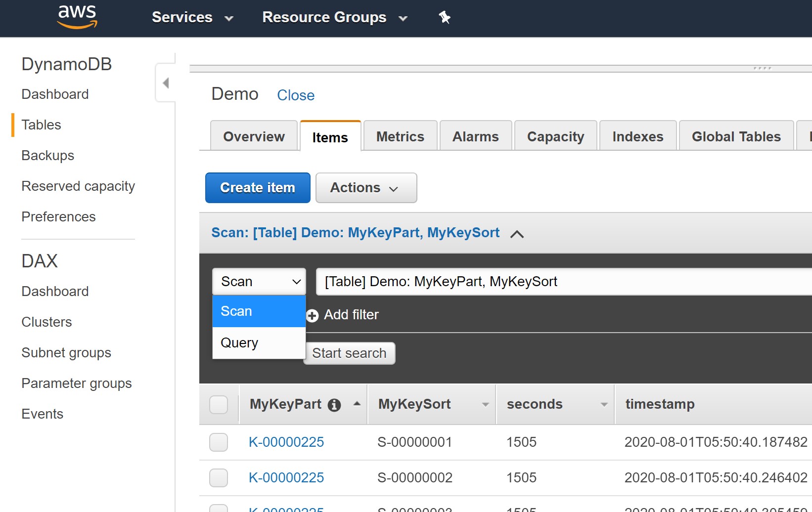
Task: Sort ascending by MyKeyPart arrow
Action: pos(357,404)
